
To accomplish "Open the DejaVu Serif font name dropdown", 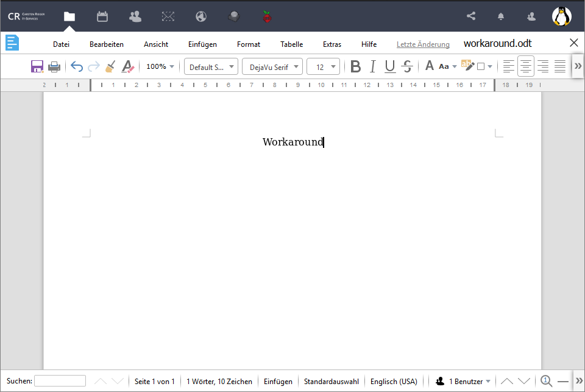I will pos(272,66).
